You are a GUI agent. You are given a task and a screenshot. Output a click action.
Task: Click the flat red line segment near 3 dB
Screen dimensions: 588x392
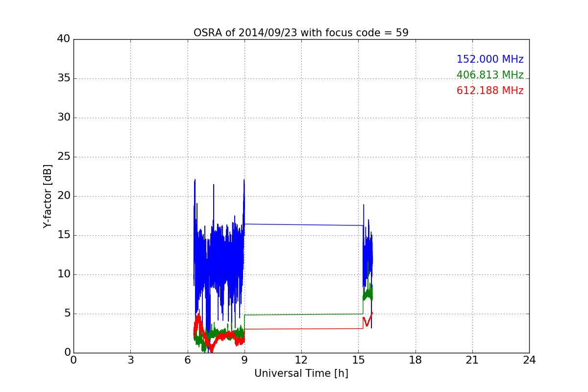pyautogui.click(x=304, y=329)
